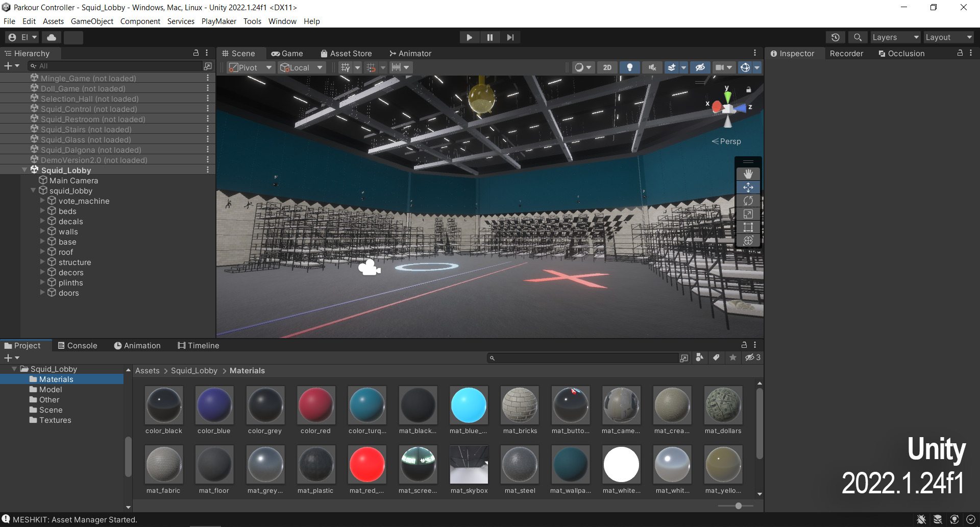This screenshot has height=527, width=980.
Task: Open the Local handle rotation dropdown
Action: [302, 67]
